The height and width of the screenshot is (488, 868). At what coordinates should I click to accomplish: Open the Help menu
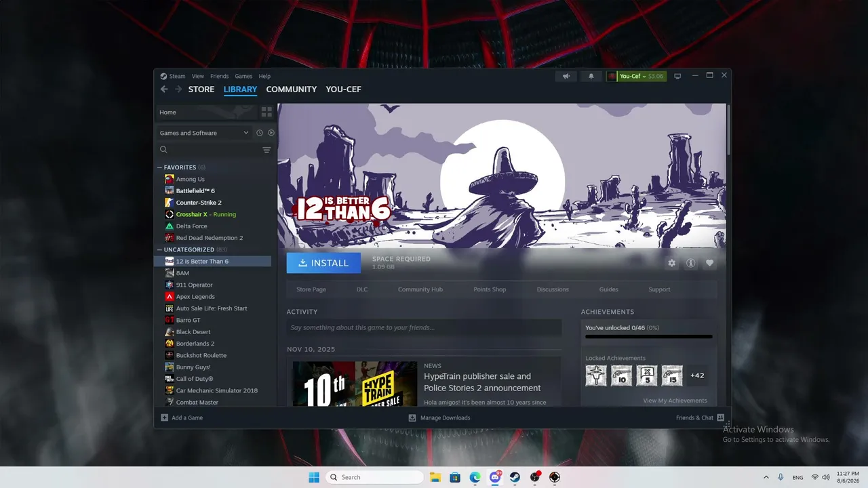pyautogui.click(x=264, y=76)
